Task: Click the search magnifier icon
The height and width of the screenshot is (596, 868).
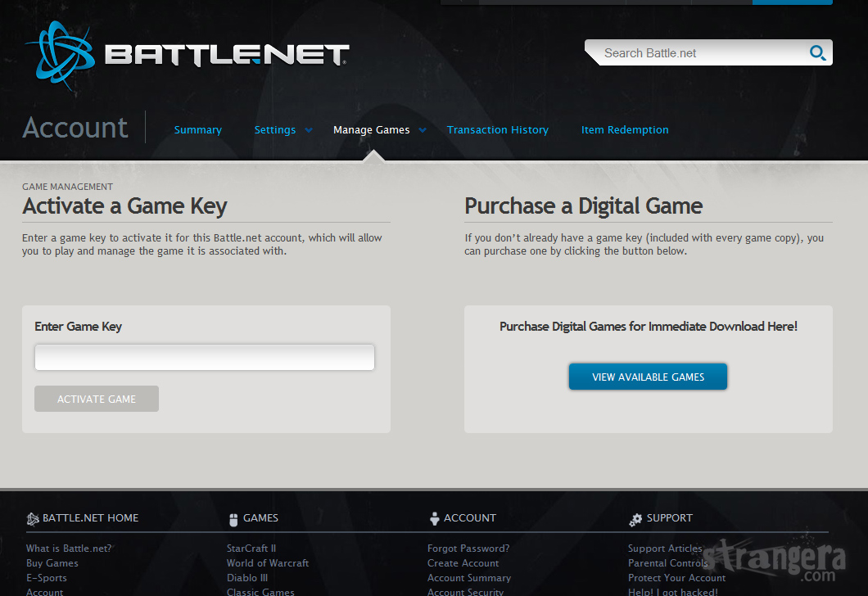Action: pyautogui.click(x=816, y=53)
